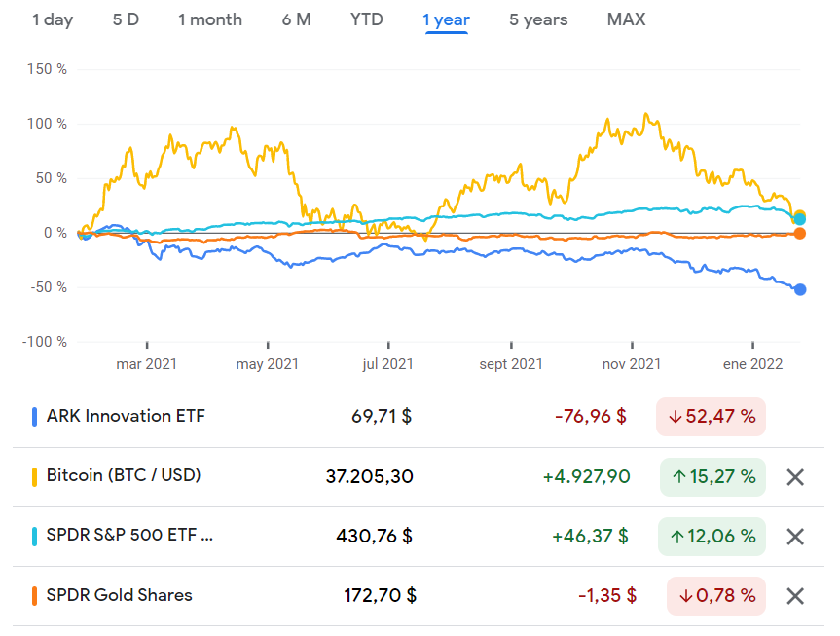This screenshot has height=636, width=840.
Task: Click the green up-arrow badge showing 12,06 %
Action: coord(711,537)
